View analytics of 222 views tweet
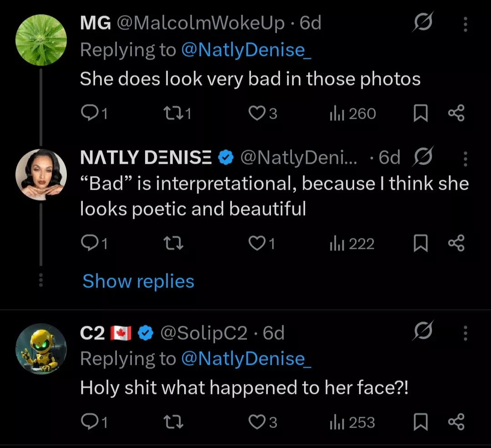The height and width of the screenshot is (448, 491). pyautogui.click(x=352, y=244)
